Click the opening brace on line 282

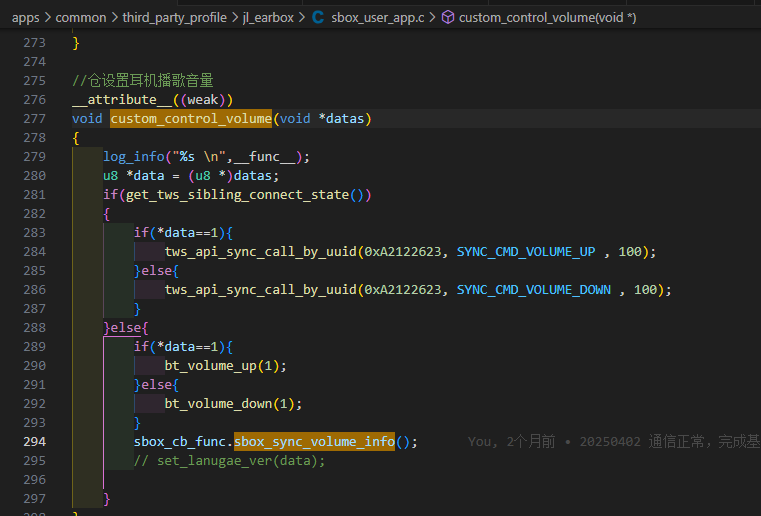pyautogui.click(x=107, y=214)
